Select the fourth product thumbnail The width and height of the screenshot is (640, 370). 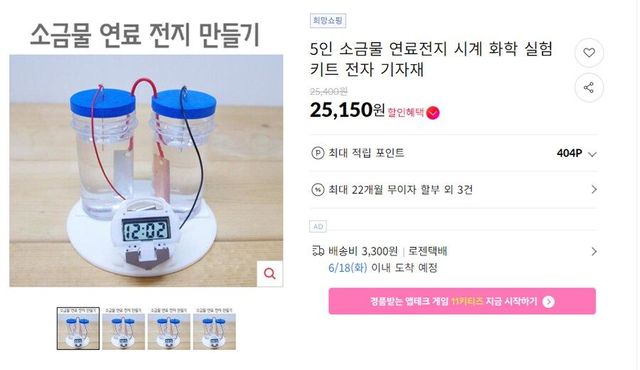214,328
